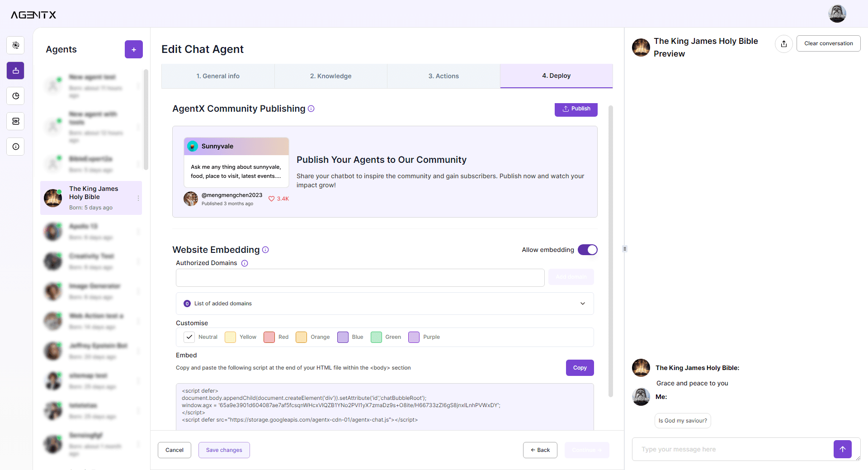Choose the Green theme option
The height and width of the screenshot is (470, 868).
(376, 337)
